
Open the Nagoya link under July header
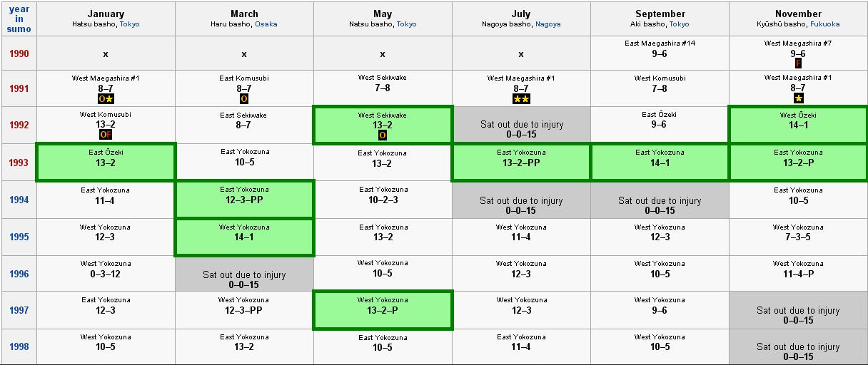547,24
